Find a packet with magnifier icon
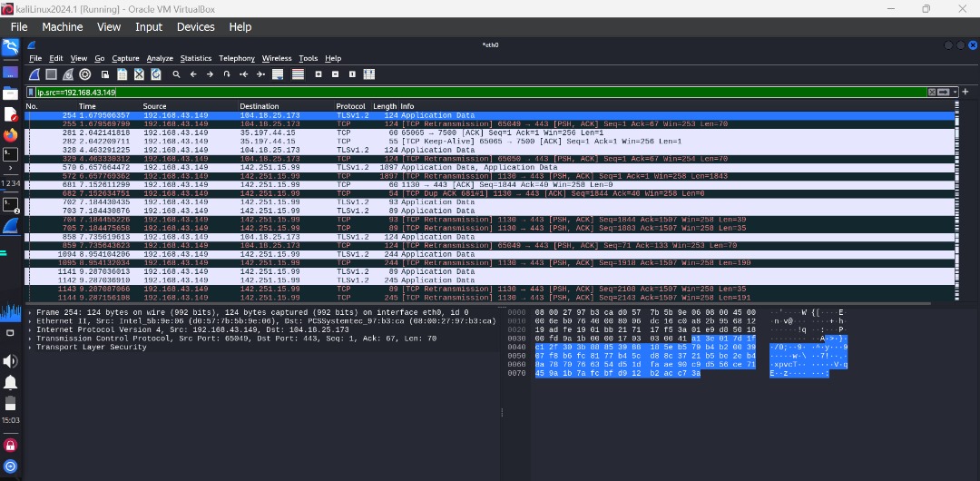The image size is (980, 481). pyautogui.click(x=177, y=74)
